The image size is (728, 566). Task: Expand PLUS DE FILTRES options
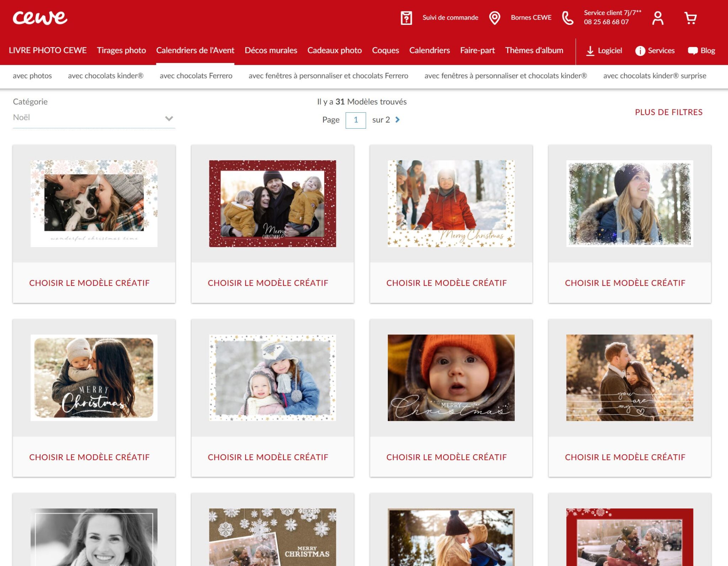668,112
